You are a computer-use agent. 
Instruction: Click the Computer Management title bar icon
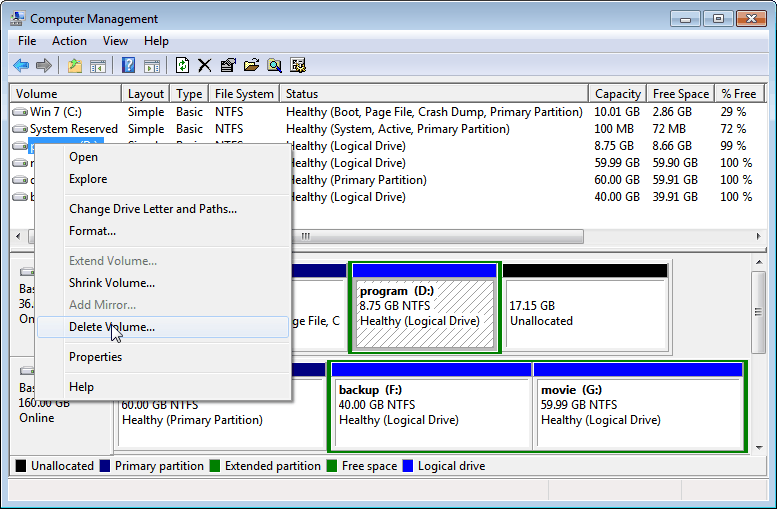pos(17,18)
